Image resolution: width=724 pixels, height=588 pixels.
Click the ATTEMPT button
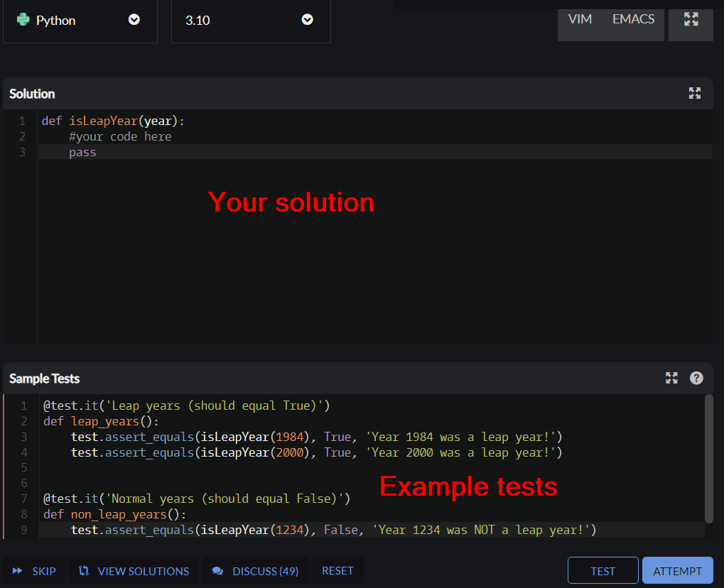(677, 570)
